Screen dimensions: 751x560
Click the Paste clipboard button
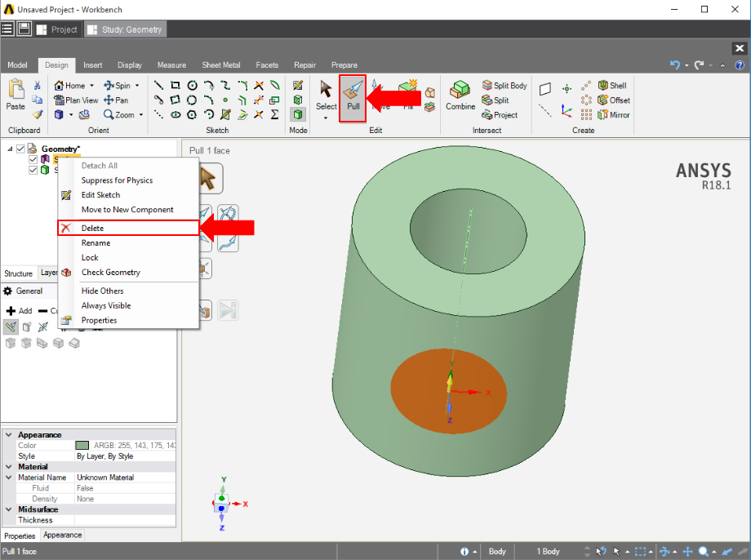(x=16, y=95)
